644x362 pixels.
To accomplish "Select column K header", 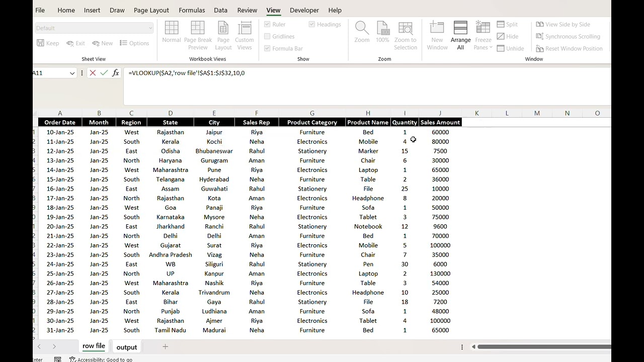I will (476, 113).
